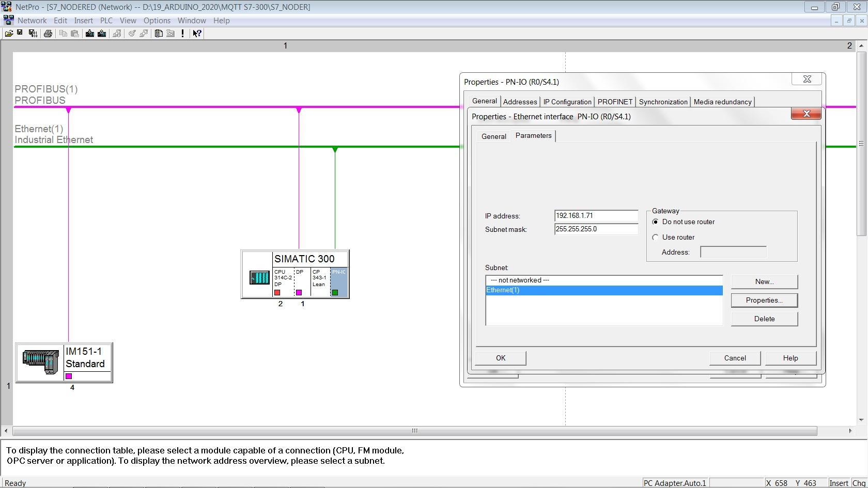
Task: Click 'PC Adapter.Auto.1' in the status bar
Action: click(675, 483)
